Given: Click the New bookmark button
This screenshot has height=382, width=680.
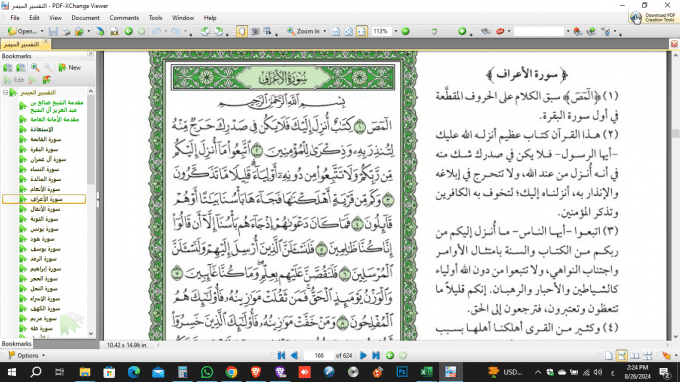Looking at the screenshot, I should pos(69,68).
